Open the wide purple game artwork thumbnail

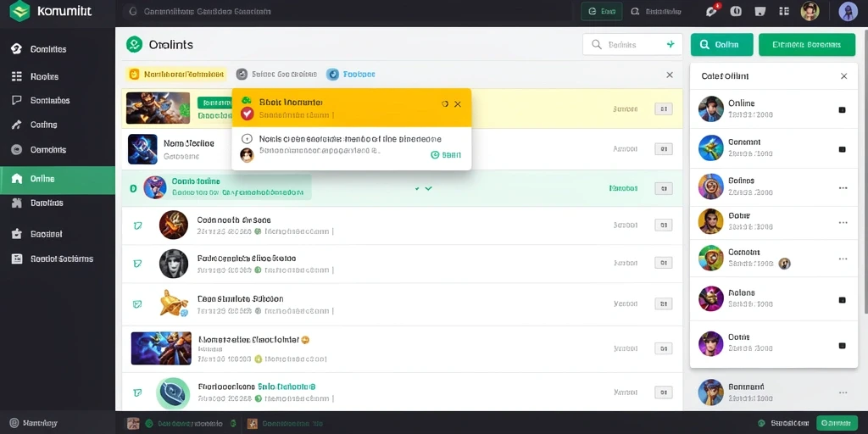pyautogui.click(x=161, y=348)
